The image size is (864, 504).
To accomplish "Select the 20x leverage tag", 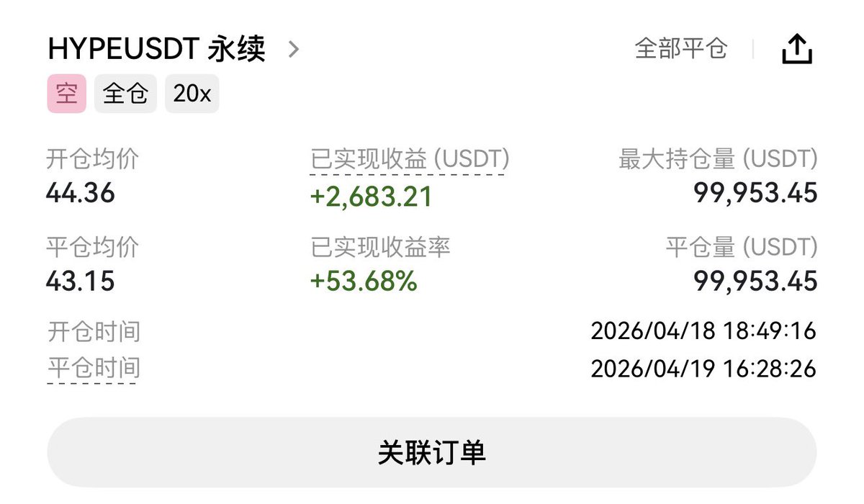I will click(x=192, y=94).
